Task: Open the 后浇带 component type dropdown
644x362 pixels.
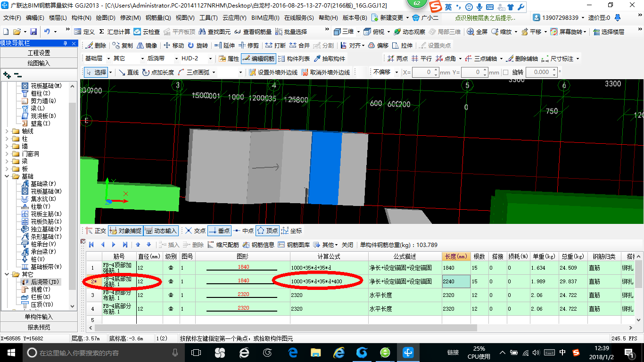Action: pyautogui.click(x=176, y=58)
